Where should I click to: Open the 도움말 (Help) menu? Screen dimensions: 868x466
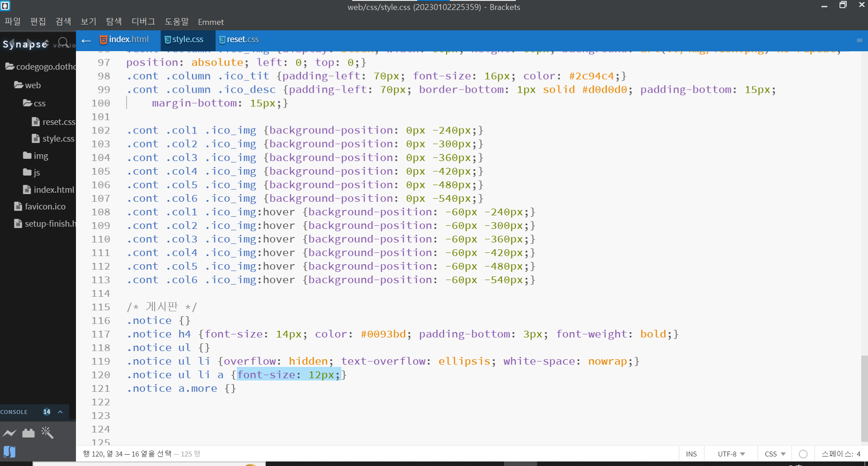click(x=177, y=22)
